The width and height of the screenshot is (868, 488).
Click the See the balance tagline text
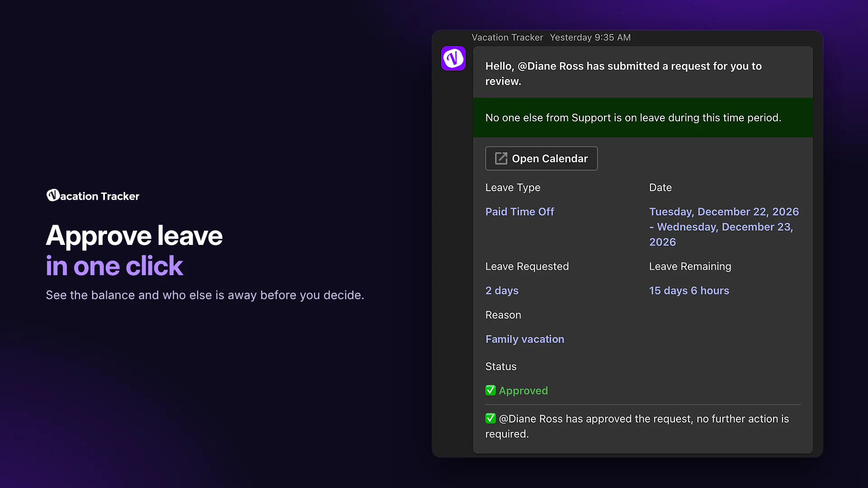205,295
